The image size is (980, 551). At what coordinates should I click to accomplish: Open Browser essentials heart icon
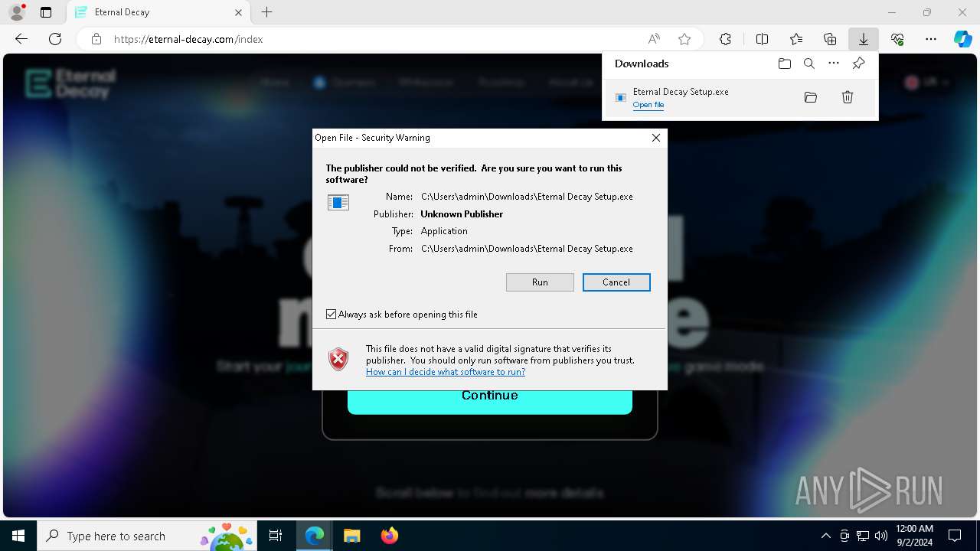(897, 39)
